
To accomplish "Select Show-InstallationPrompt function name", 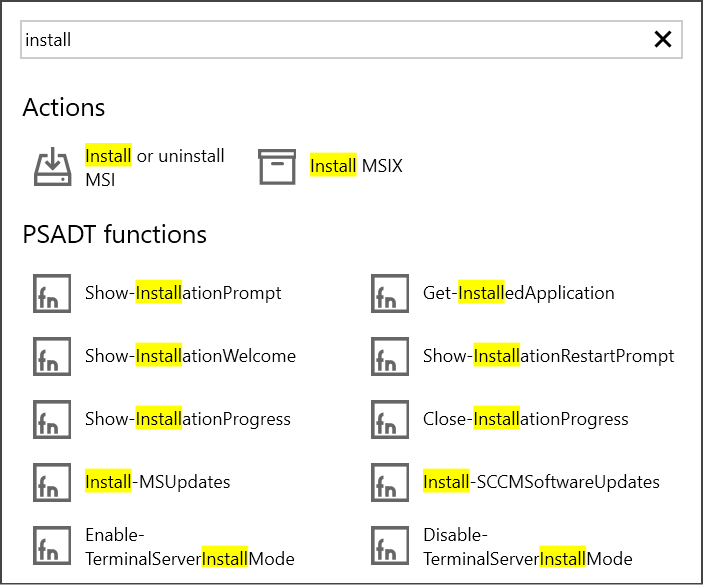I will (183, 293).
